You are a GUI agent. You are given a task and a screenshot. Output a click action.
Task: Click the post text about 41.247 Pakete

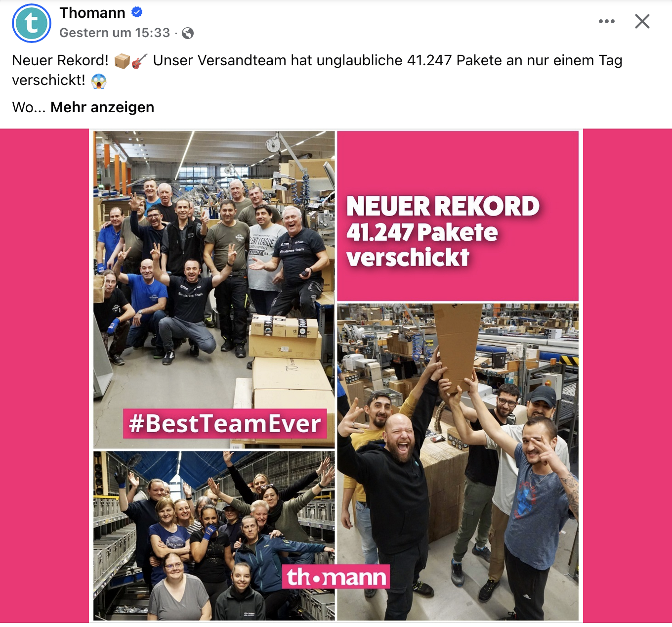(x=317, y=70)
